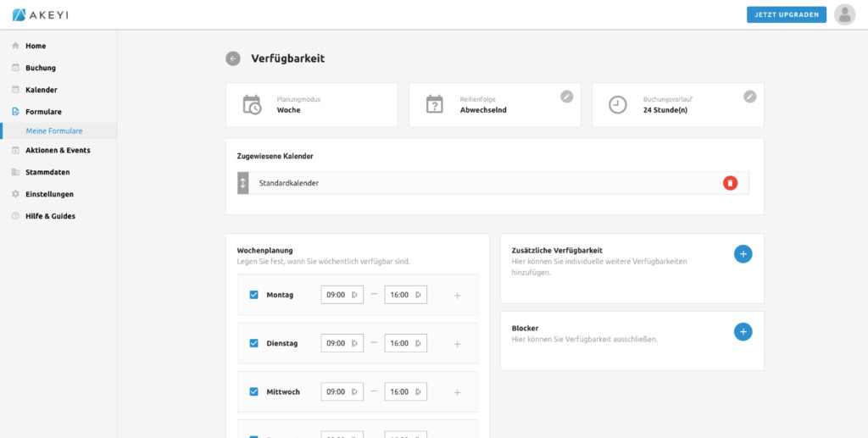Image resolution: width=868 pixels, height=438 pixels.
Task: Click the drag handle of Standardkalender
Action: click(243, 183)
